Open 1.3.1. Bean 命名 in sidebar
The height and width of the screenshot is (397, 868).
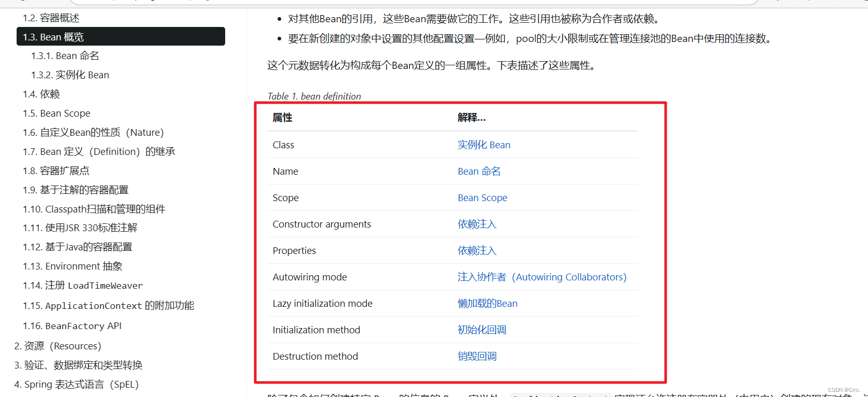tap(65, 56)
